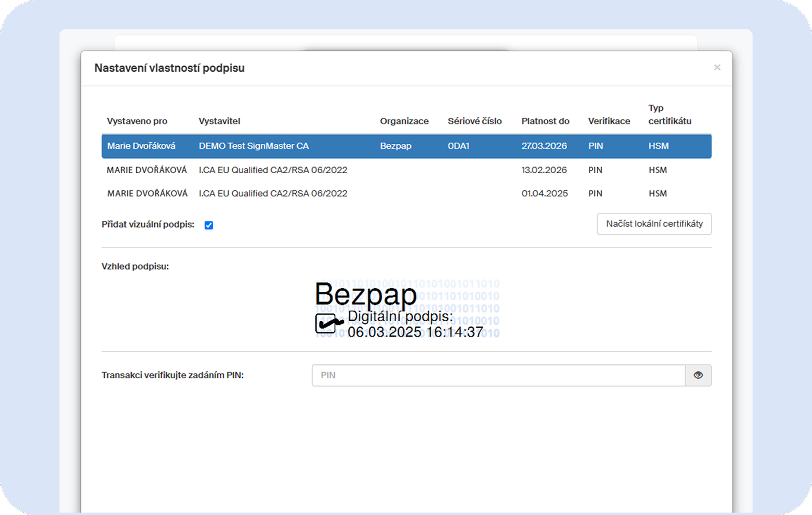Click the 'Verifikace' column header
The image size is (812, 515).
coord(609,121)
